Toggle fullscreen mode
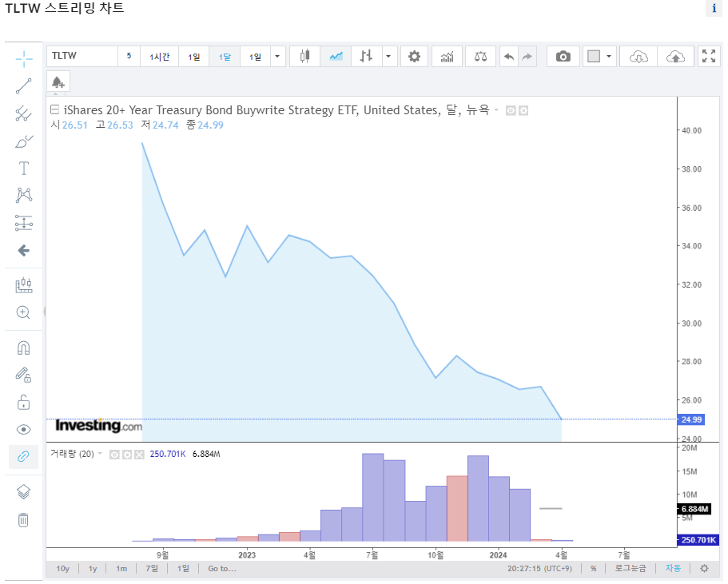The width and height of the screenshot is (728, 584). pos(709,56)
